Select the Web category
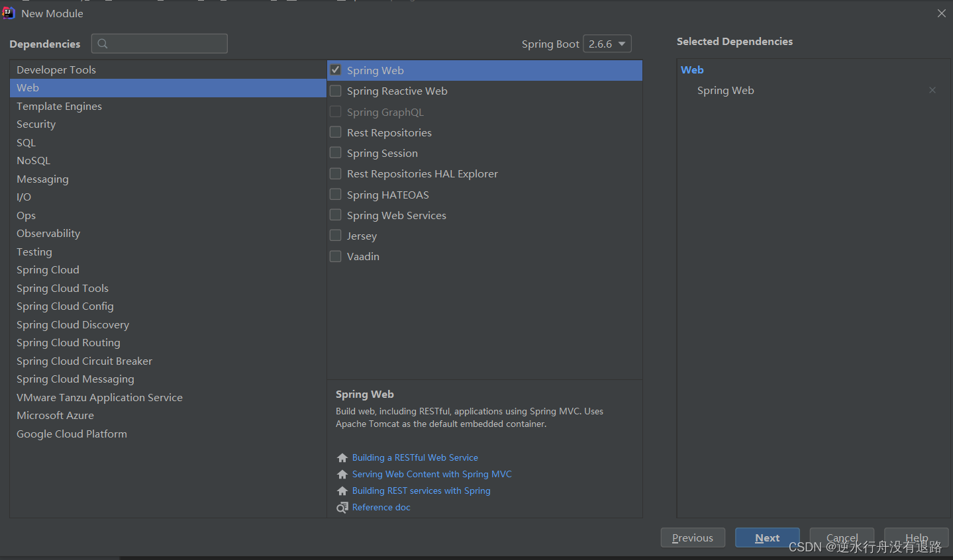 coord(168,88)
